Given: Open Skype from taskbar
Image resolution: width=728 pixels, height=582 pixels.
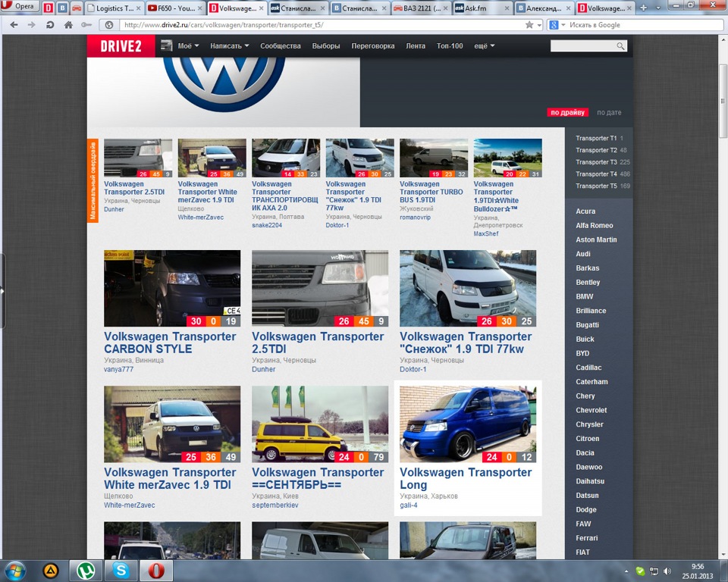Looking at the screenshot, I should pyautogui.click(x=121, y=571).
